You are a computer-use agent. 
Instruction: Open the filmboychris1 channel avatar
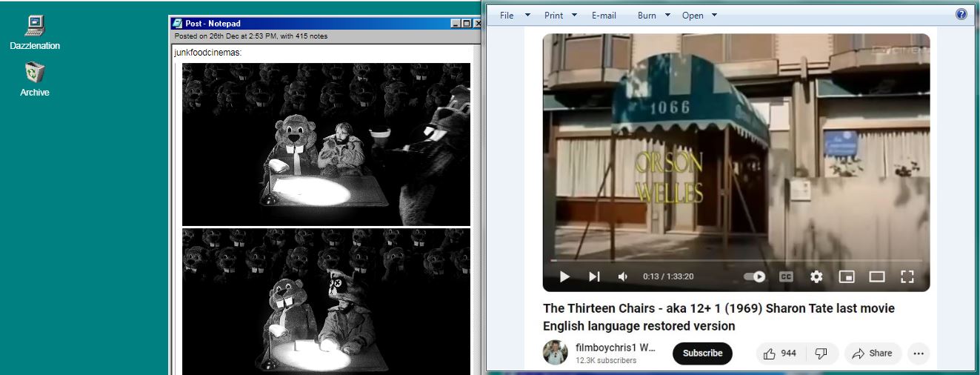tap(556, 353)
